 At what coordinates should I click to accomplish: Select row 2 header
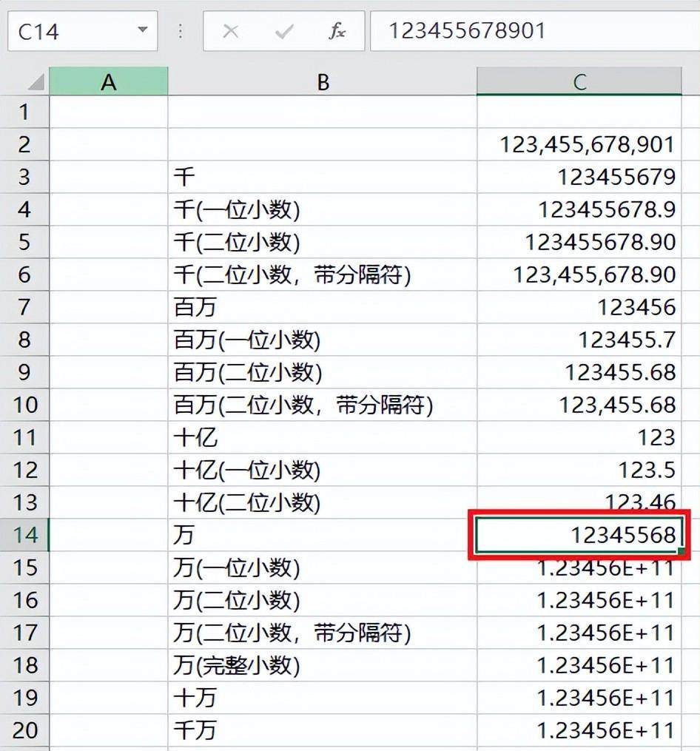(24, 144)
